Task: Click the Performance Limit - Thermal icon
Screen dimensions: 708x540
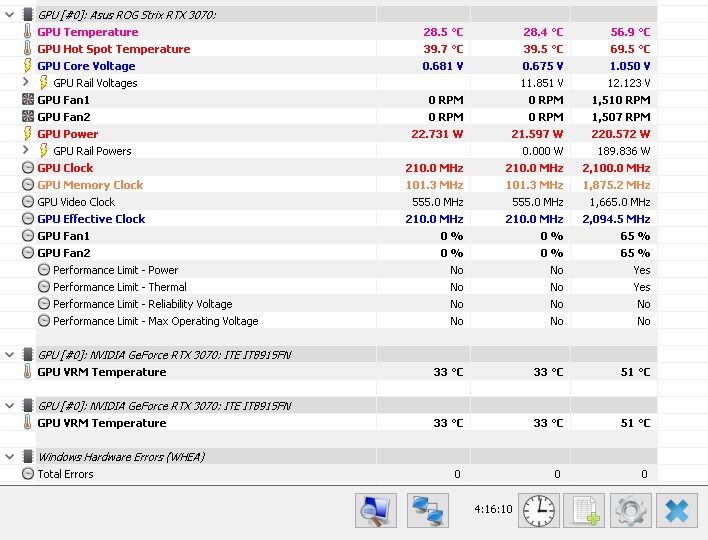Action: click(x=44, y=287)
